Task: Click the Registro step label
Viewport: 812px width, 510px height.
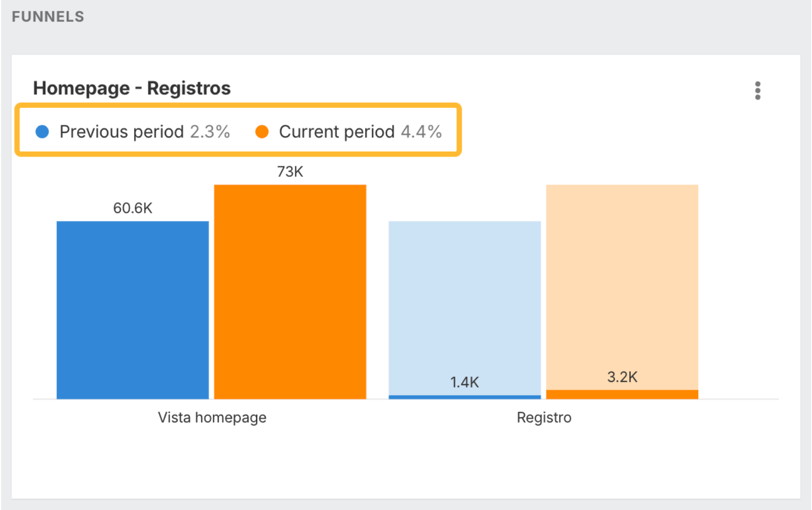Action: [544, 418]
